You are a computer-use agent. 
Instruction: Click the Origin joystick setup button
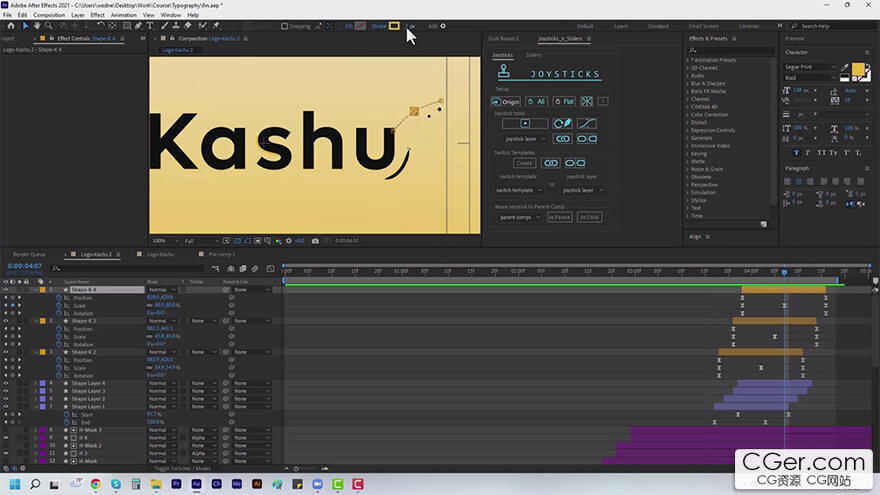click(506, 101)
